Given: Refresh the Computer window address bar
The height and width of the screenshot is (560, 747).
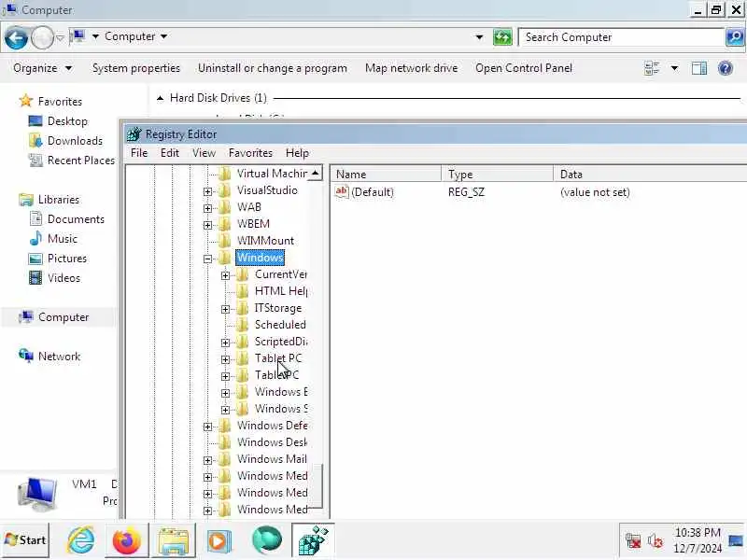Looking at the screenshot, I should pos(502,36).
